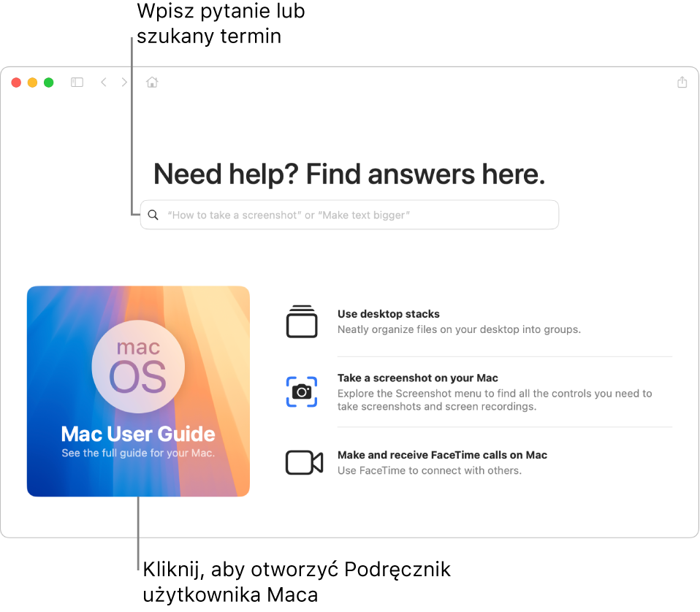Image resolution: width=700 pixels, height=612 pixels.
Task: Click the desktop stacks icon
Action: click(302, 322)
